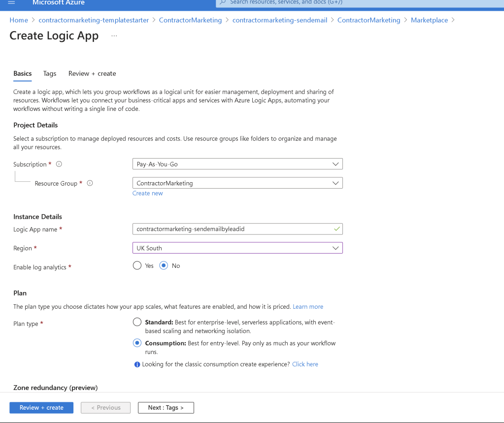
Task: Open the Resource Group dropdown
Action: [237, 183]
